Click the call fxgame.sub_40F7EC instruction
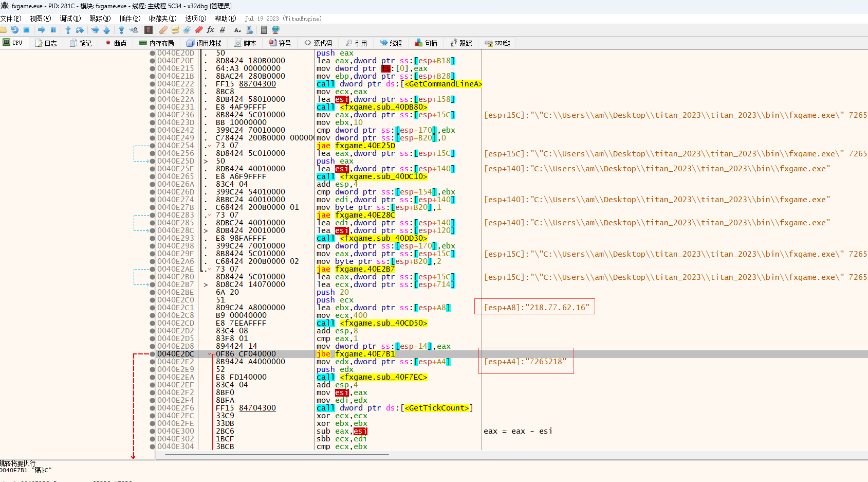 pyautogui.click(x=372, y=377)
